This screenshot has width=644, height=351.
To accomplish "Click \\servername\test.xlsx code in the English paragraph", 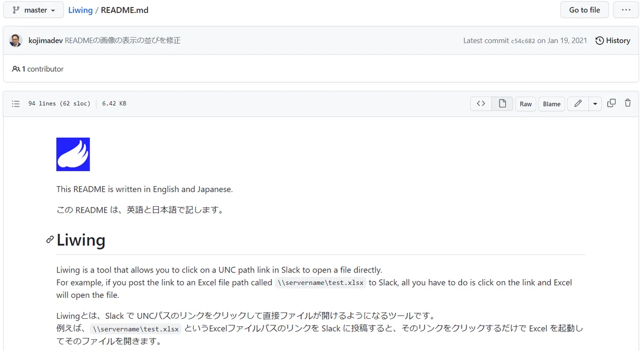I will [x=320, y=283].
